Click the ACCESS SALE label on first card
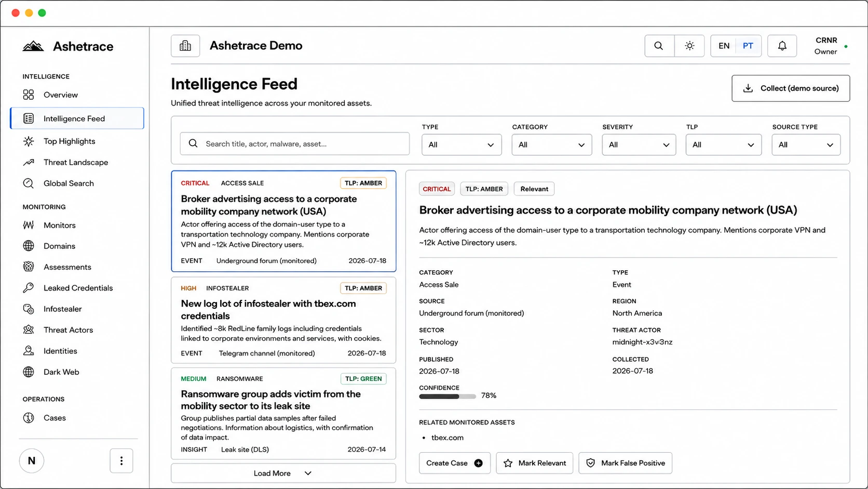Viewport: 868px width, 489px height. (242, 183)
